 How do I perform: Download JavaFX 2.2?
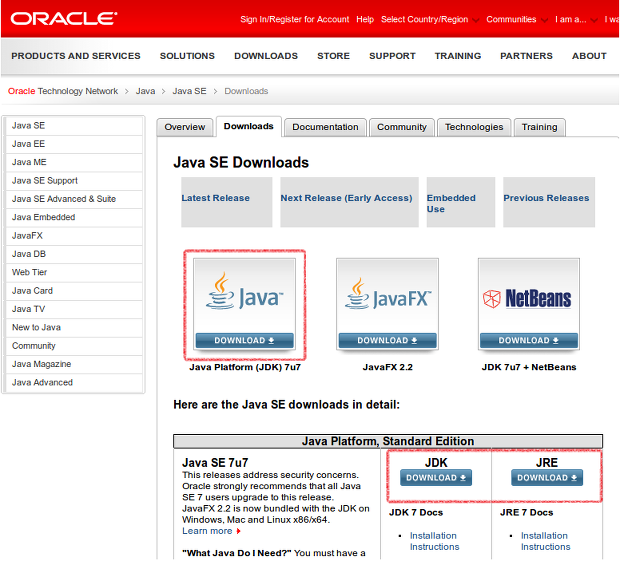coord(388,340)
